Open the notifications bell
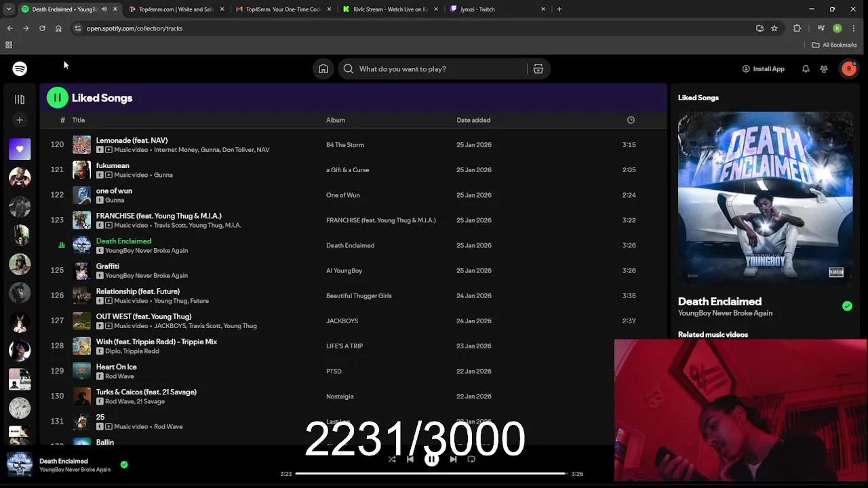This screenshot has width=868, height=488. click(x=806, y=68)
